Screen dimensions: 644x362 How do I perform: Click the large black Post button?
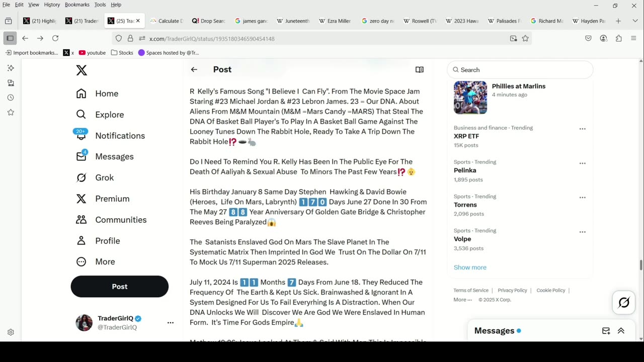coord(120,287)
